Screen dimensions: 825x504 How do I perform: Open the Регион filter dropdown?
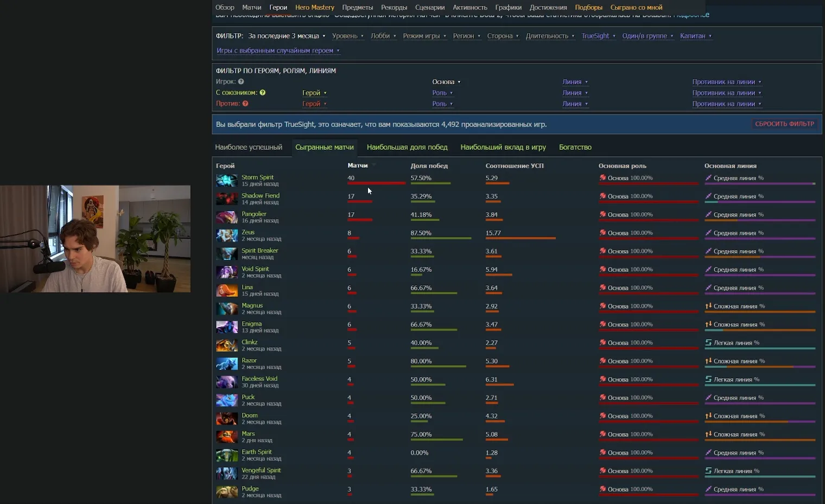466,36
